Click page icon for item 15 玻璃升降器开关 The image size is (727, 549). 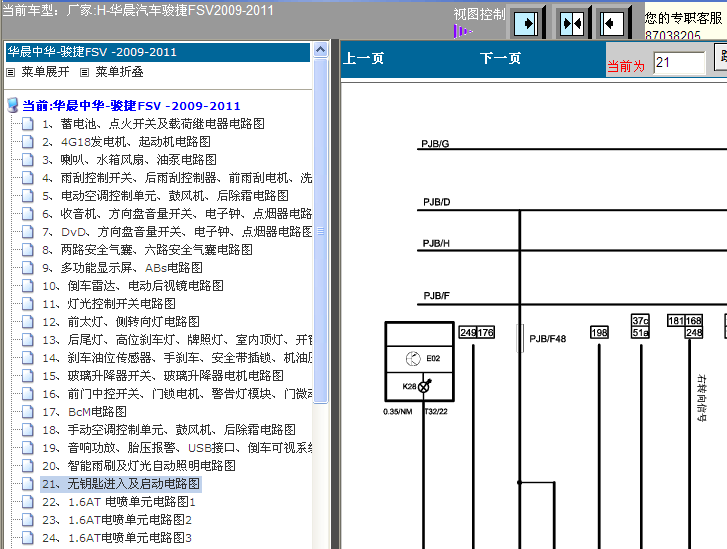[28, 376]
